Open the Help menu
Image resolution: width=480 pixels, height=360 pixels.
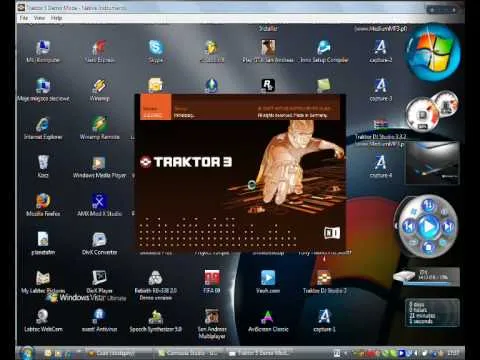click(56, 18)
